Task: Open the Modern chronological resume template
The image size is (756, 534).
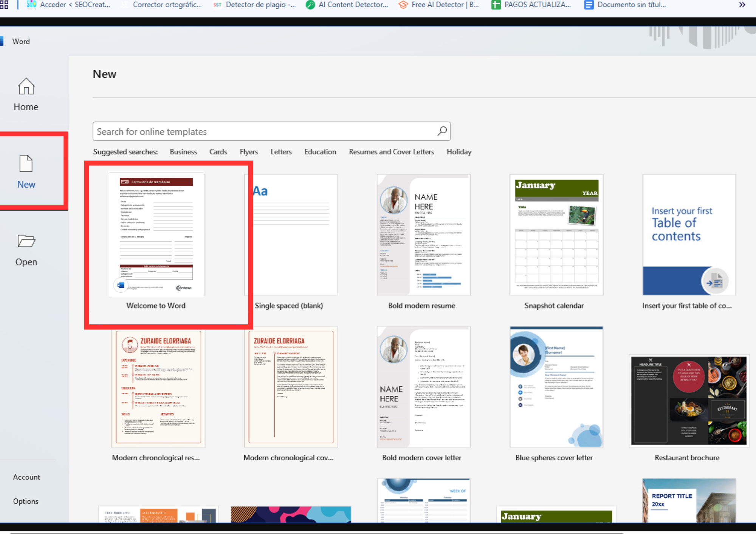Action: [x=158, y=388]
